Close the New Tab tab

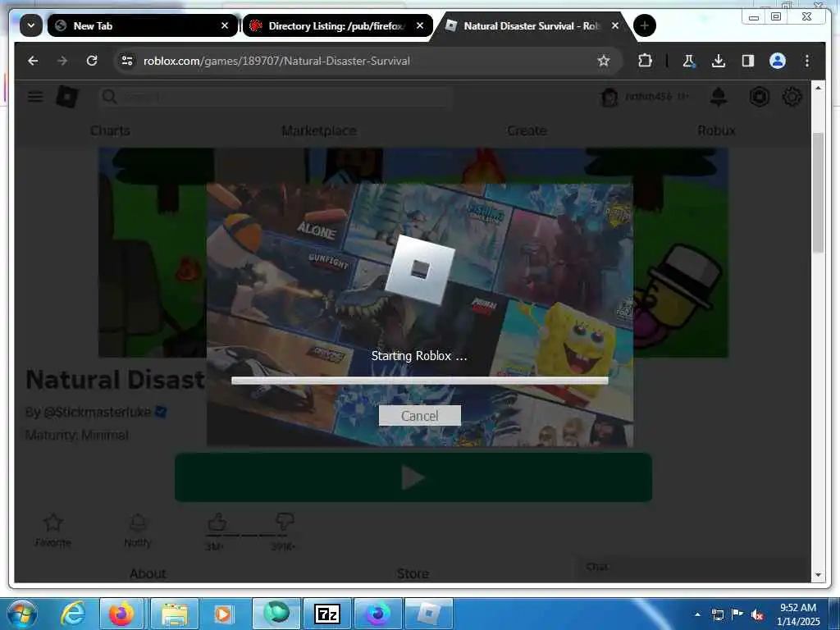[225, 25]
